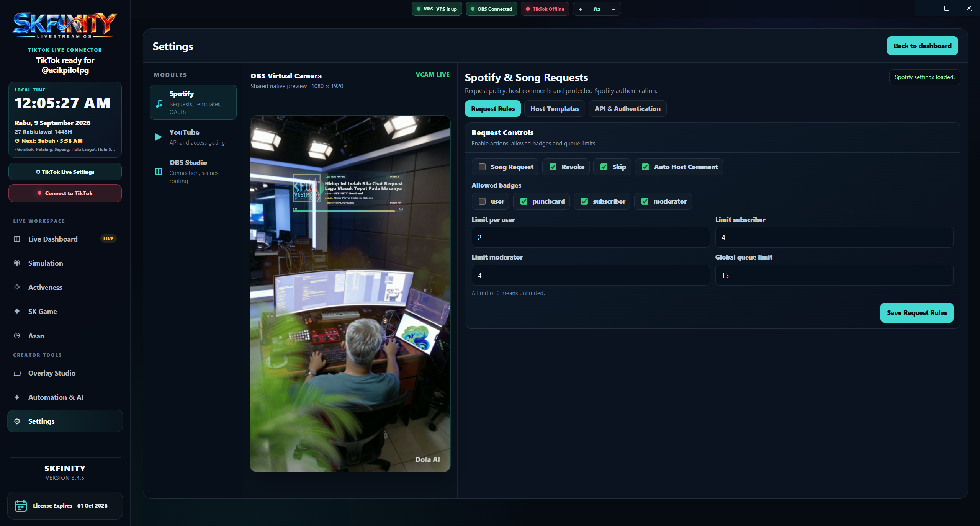Click the Automation & AI sparkle icon
This screenshot has width=980, height=526.
(x=17, y=397)
